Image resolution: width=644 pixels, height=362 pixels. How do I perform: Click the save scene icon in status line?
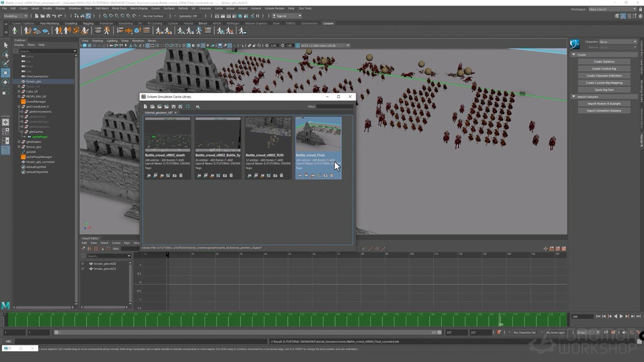(x=47, y=16)
